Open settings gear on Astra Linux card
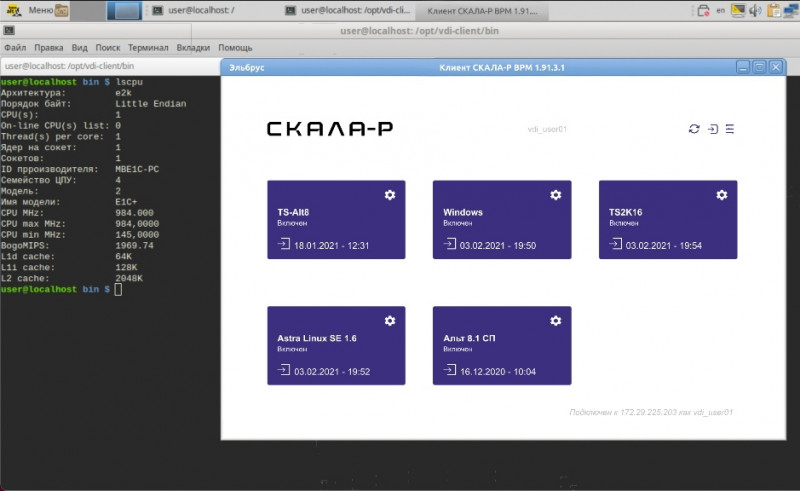 [x=390, y=321]
